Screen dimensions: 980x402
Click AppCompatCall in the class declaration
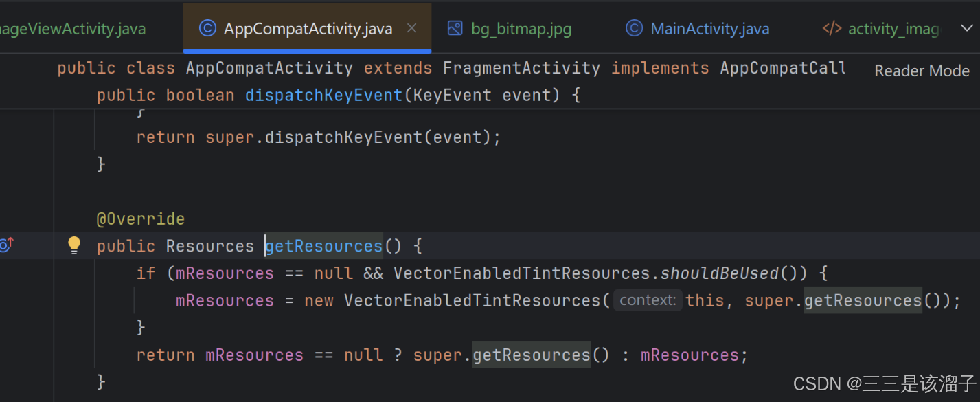coord(783,68)
